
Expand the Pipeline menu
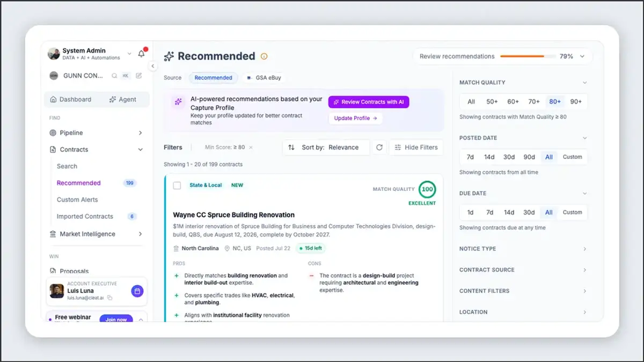pos(140,132)
